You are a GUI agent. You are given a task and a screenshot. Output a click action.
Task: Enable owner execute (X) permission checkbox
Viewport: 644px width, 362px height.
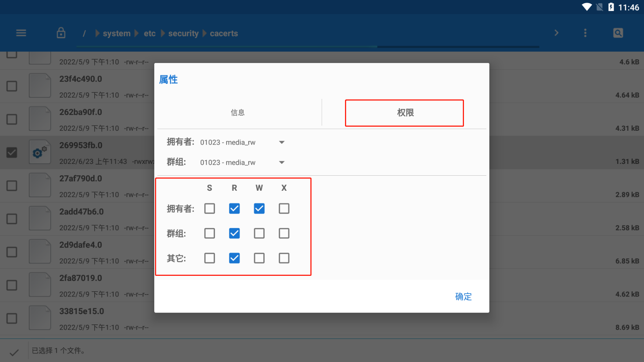(x=284, y=209)
